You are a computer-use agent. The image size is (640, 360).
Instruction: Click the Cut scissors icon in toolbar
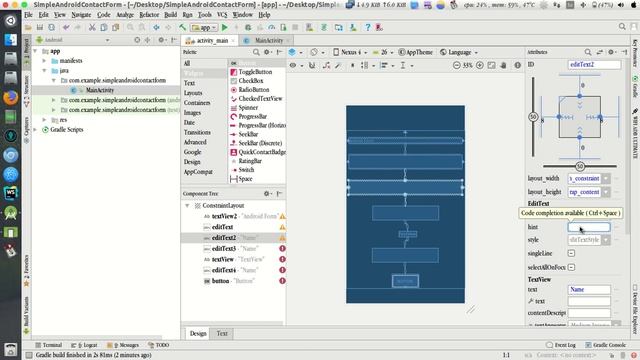click(x=92, y=27)
